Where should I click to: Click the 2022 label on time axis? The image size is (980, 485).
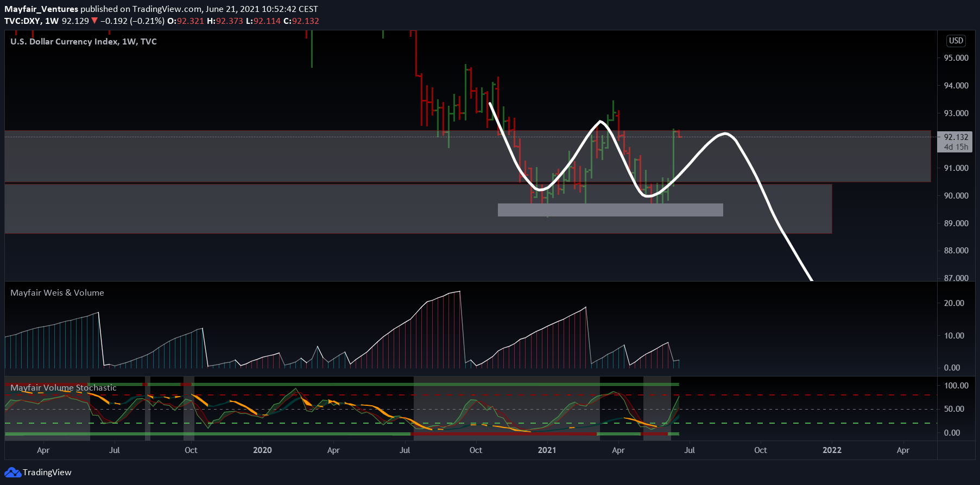(832, 450)
